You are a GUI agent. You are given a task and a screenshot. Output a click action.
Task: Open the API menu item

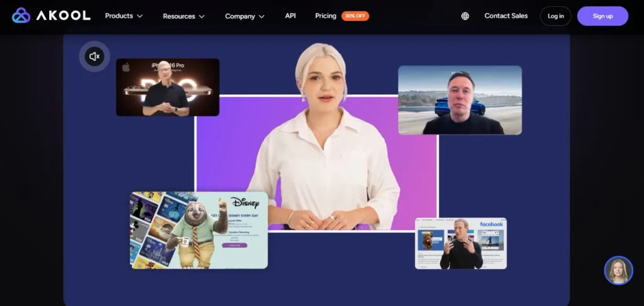point(290,16)
